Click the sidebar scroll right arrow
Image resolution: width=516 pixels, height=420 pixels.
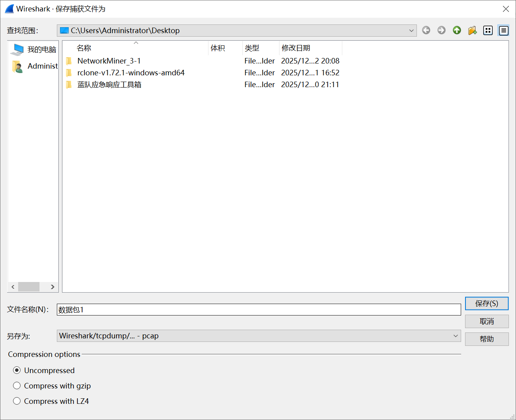tap(53, 287)
